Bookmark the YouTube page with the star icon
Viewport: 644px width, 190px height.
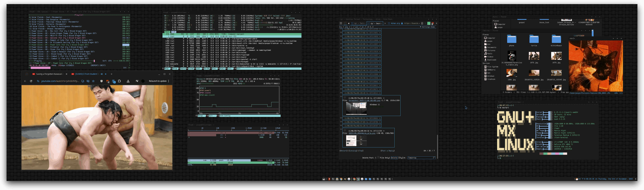[x=93, y=81]
